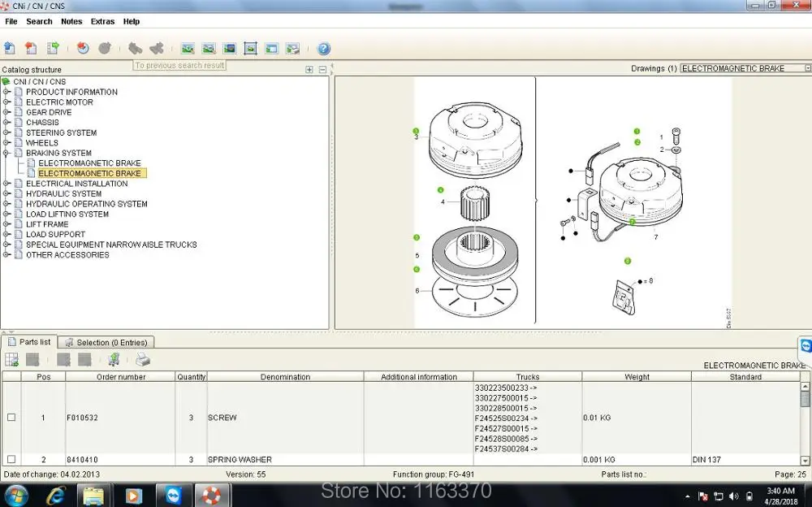Click the first greyed-out table icon beside table-arrow icon
812x507 pixels.
(x=32, y=359)
